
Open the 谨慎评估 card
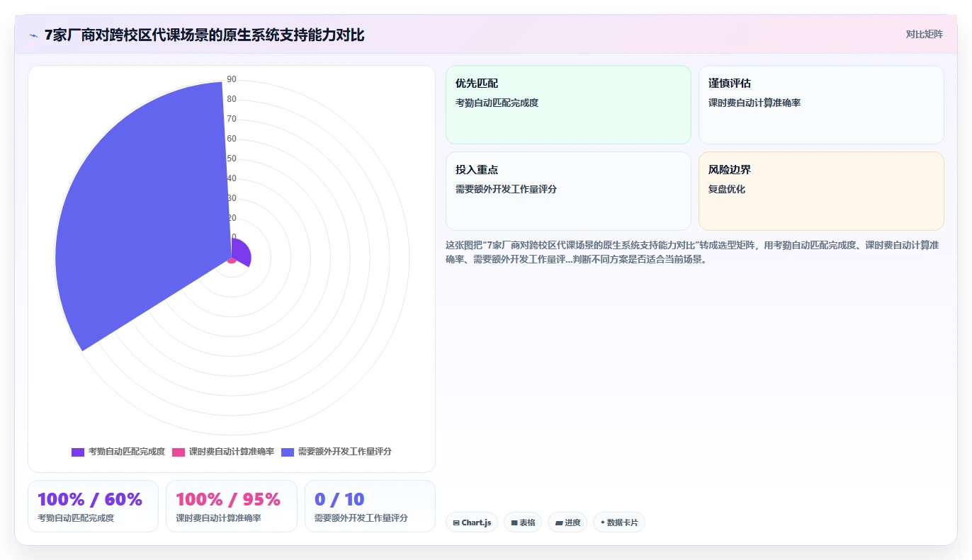(821, 105)
